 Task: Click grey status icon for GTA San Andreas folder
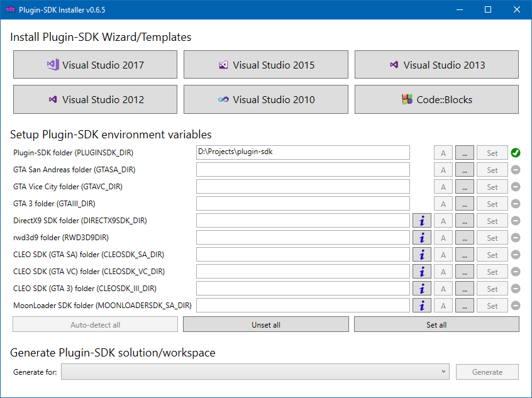[516, 170]
